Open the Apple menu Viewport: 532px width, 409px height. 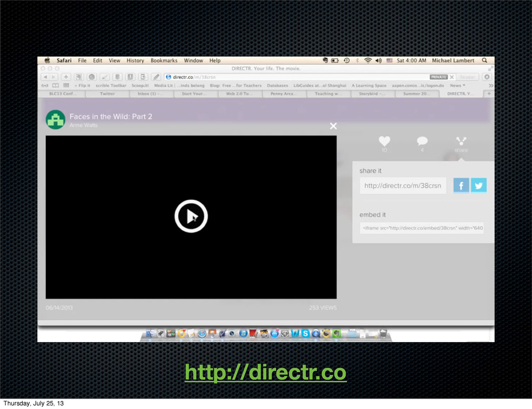[x=47, y=60]
